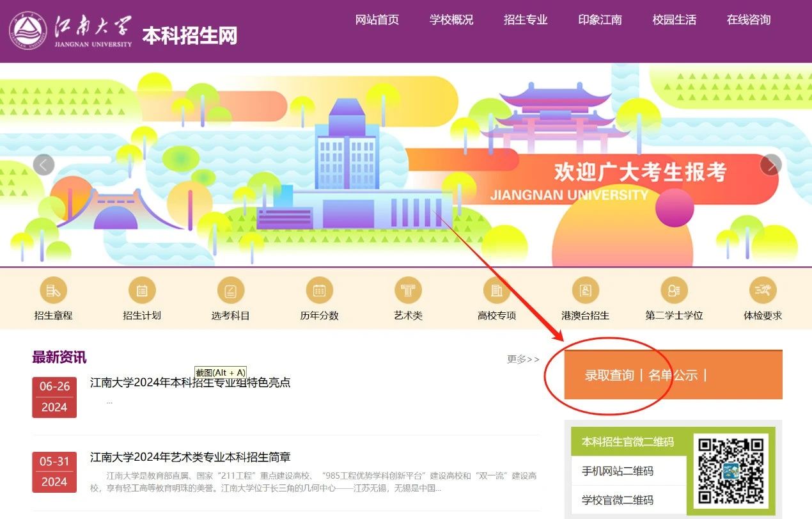The height and width of the screenshot is (519, 812).
Task: Click the 名单公示 link
Action: point(673,376)
